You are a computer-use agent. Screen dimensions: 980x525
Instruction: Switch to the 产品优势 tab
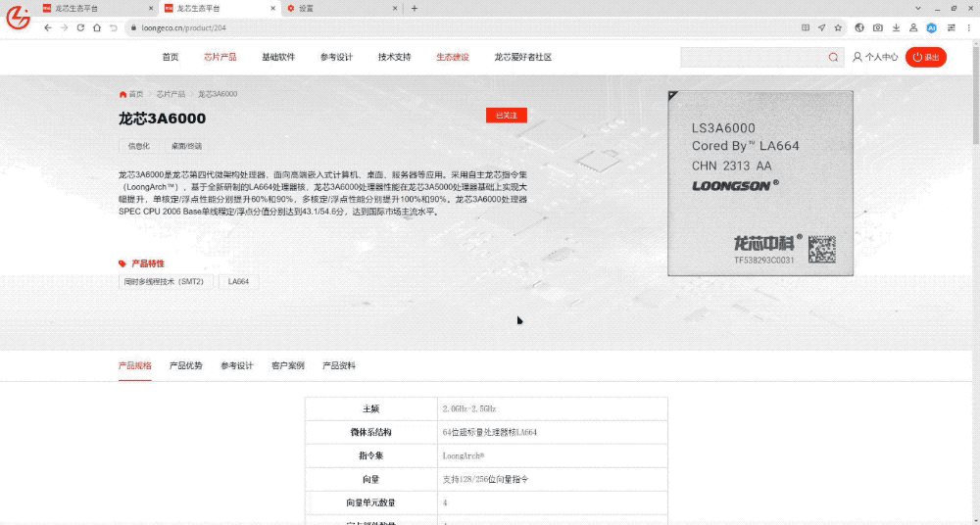coord(185,365)
